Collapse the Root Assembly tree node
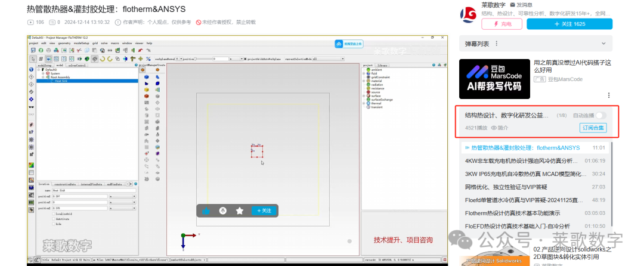The height and width of the screenshot is (266, 644). point(43,77)
